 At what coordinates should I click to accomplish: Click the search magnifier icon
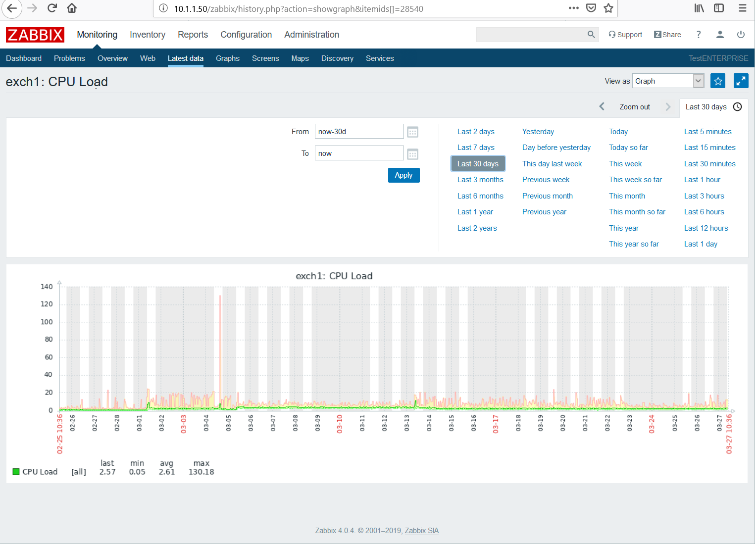click(x=591, y=35)
